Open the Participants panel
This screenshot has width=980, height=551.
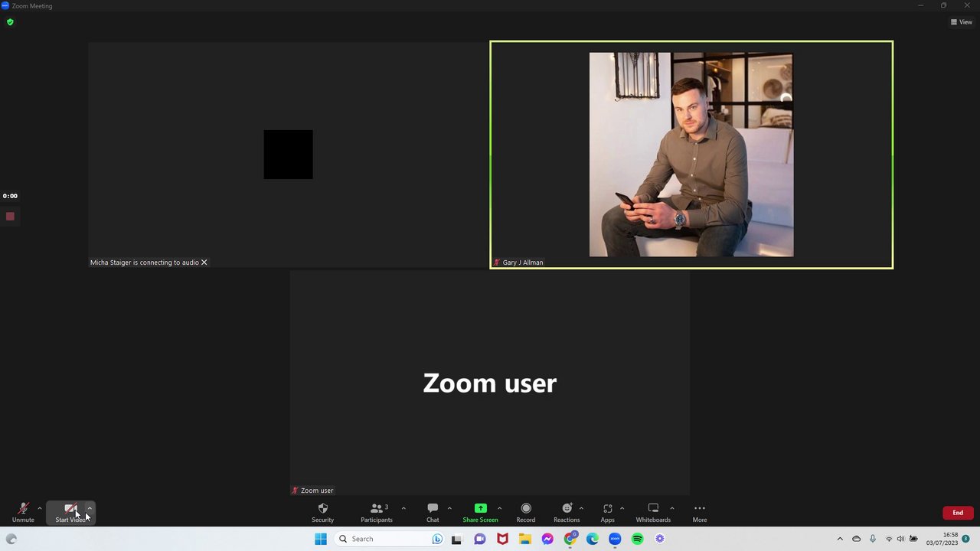coord(377,513)
